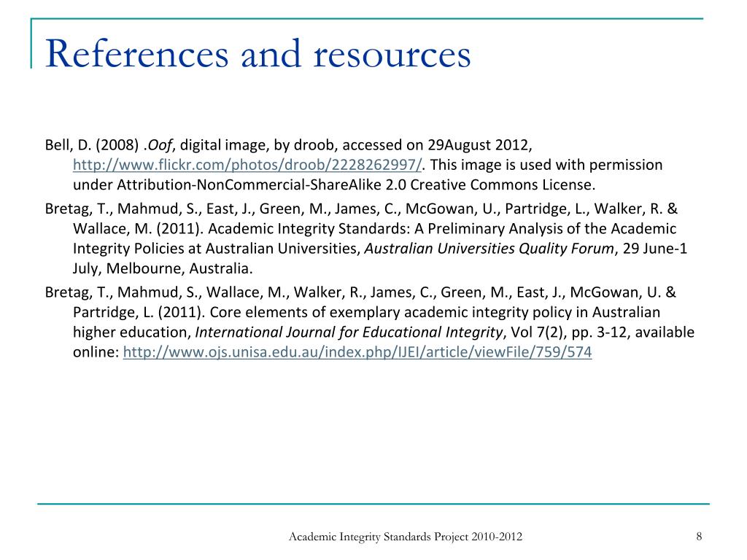
Task: Click 'International Journal for Educational Integrity' italic text
Action: click(x=349, y=332)
